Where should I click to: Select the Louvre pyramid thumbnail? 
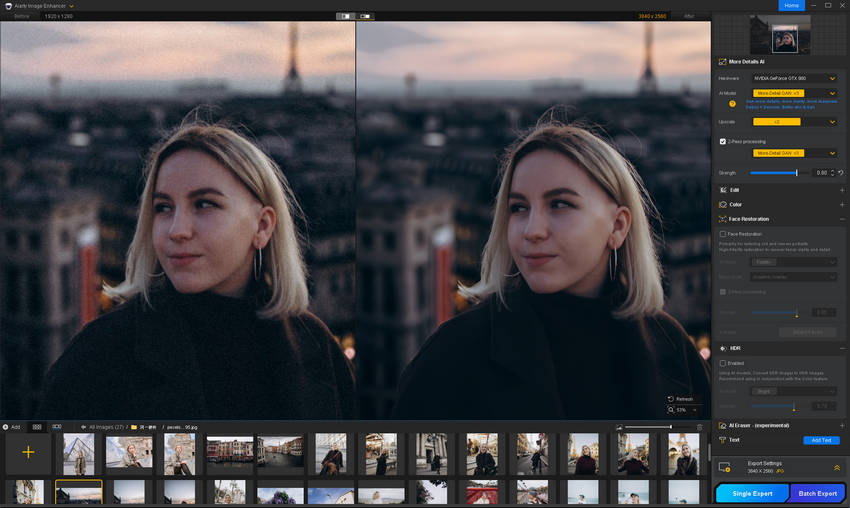[79, 454]
